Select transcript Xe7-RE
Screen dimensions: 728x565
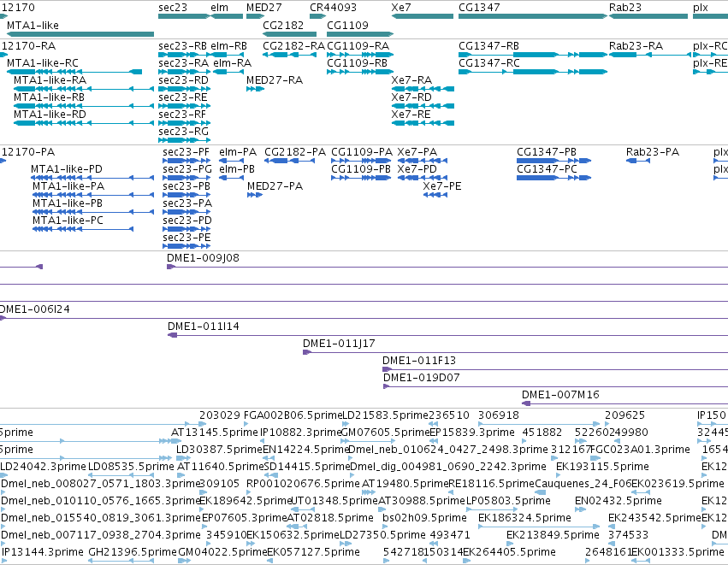tap(411, 115)
